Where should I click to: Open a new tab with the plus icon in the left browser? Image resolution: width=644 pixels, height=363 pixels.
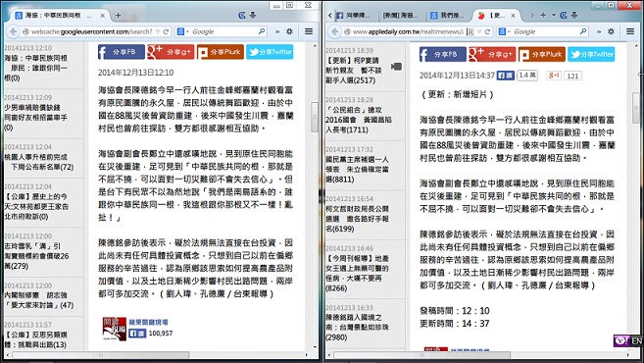pyautogui.click(x=118, y=16)
